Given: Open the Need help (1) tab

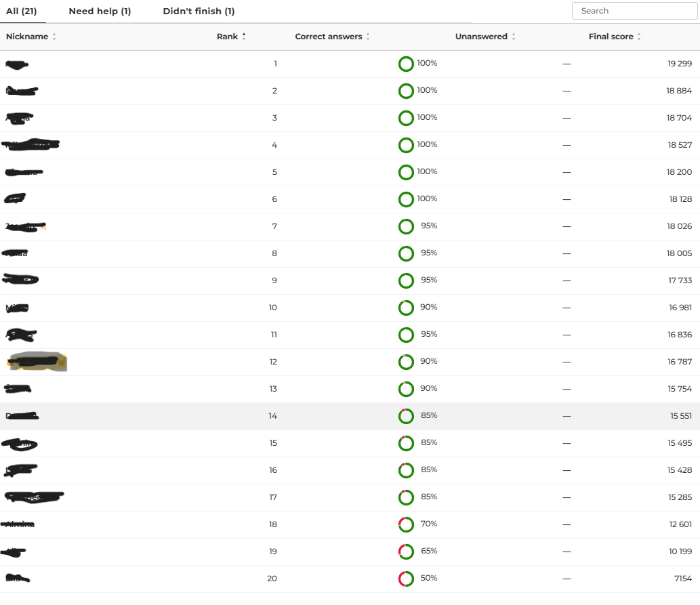Looking at the screenshot, I should 100,11.
